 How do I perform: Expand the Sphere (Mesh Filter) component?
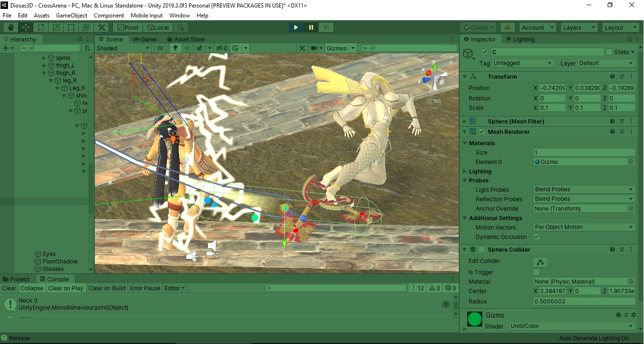tap(464, 122)
